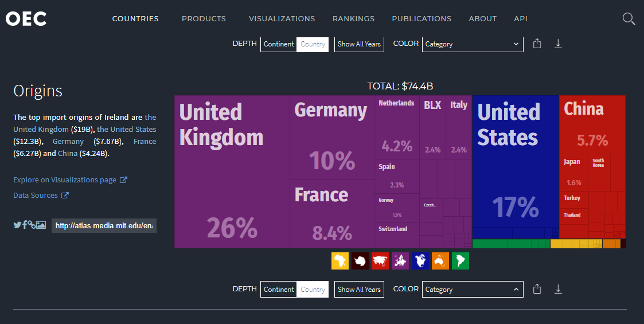Open the search magnifier icon
The width and height of the screenshot is (644, 324).
(629, 18)
